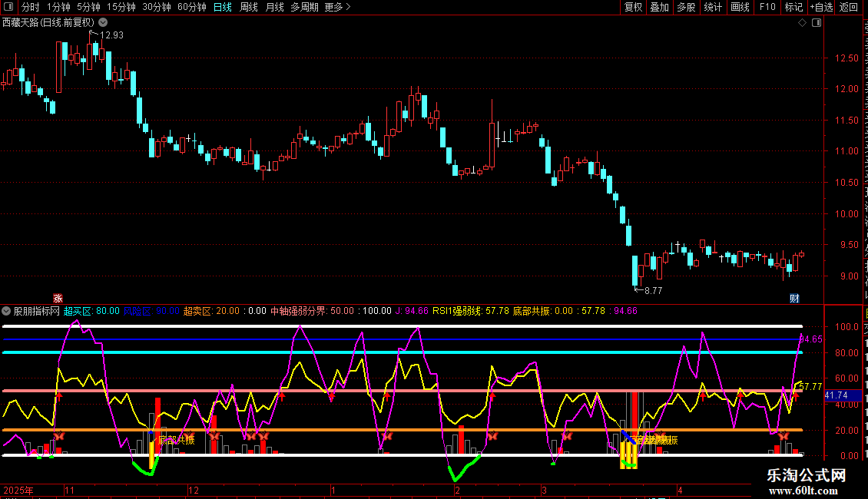Select the 1分钟 period tab
The image size is (868, 499).
(58, 7)
